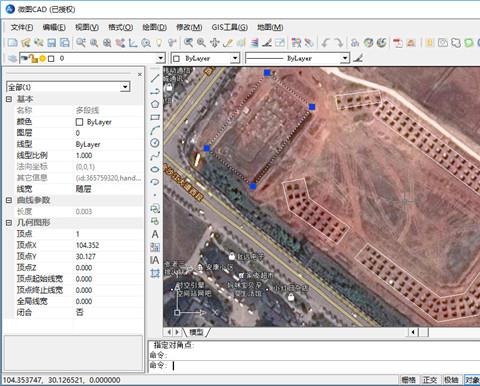Click the 顶点X value 104.352

[x=87, y=245]
